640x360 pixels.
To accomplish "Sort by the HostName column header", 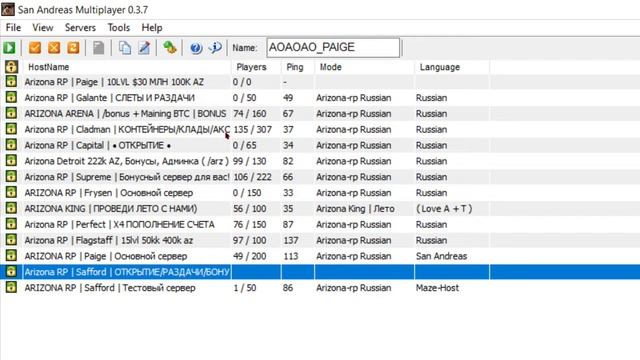I will pyautogui.click(x=126, y=67).
